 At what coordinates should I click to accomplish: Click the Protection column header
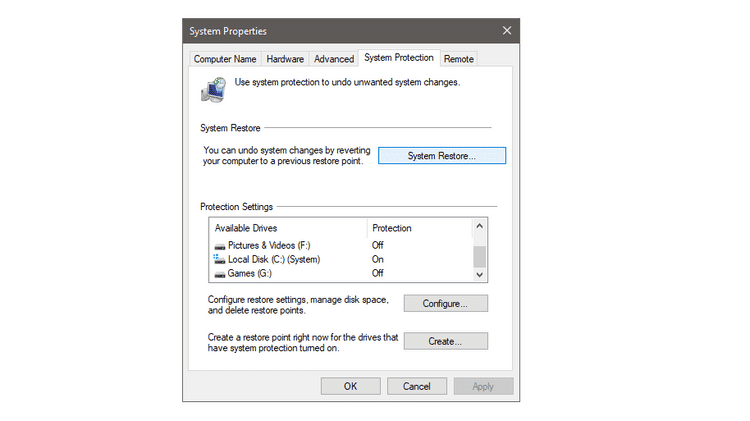click(419, 228)
